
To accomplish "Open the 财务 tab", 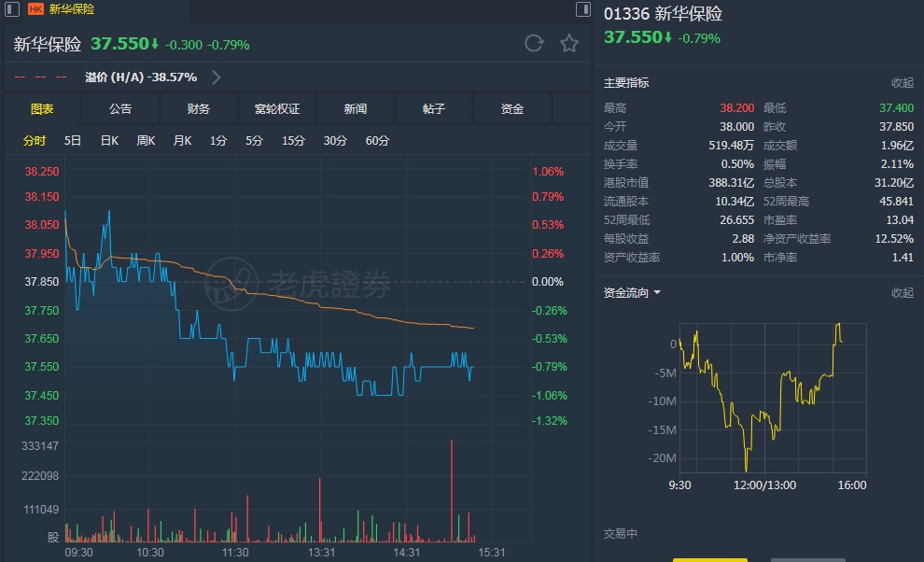I will (199, 109).
